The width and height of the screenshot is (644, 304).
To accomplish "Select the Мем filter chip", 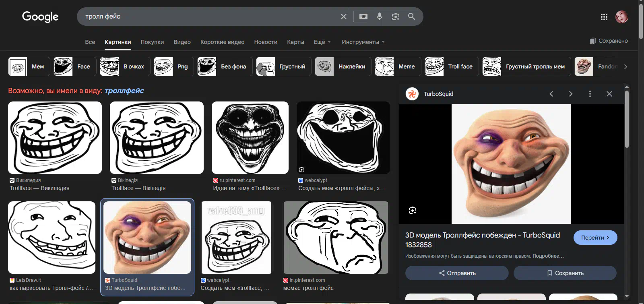I will [x=29, y=66].
